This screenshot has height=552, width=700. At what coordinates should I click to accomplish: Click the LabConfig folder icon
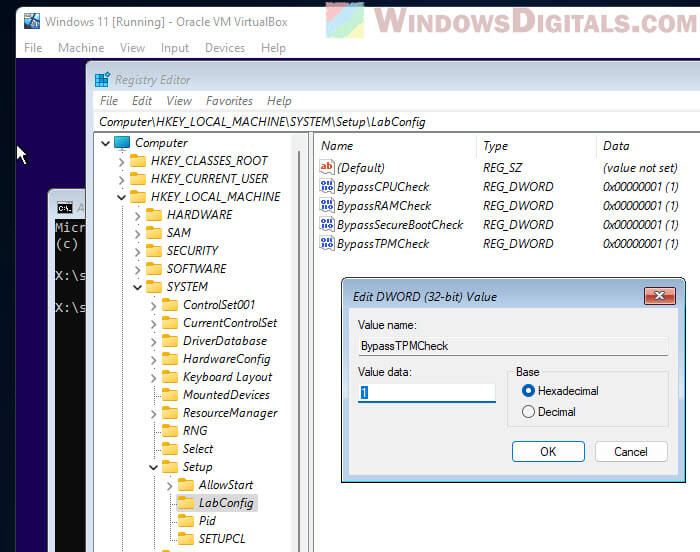pos(186,503)
